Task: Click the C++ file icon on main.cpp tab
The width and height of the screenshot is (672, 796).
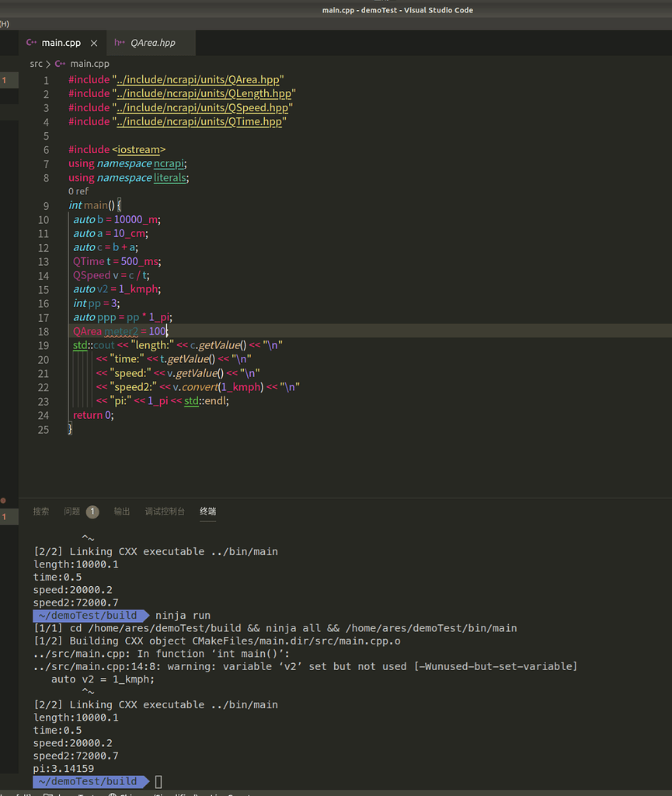Action: click(32, 43)
